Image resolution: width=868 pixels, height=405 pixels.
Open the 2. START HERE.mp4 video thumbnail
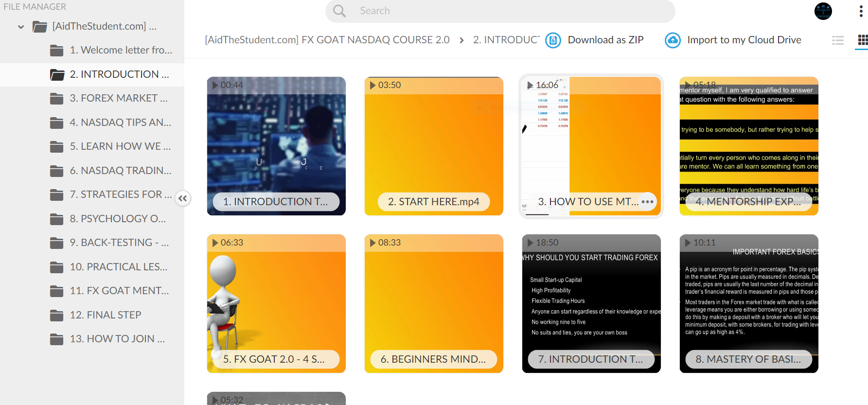[x=434, y=146]
